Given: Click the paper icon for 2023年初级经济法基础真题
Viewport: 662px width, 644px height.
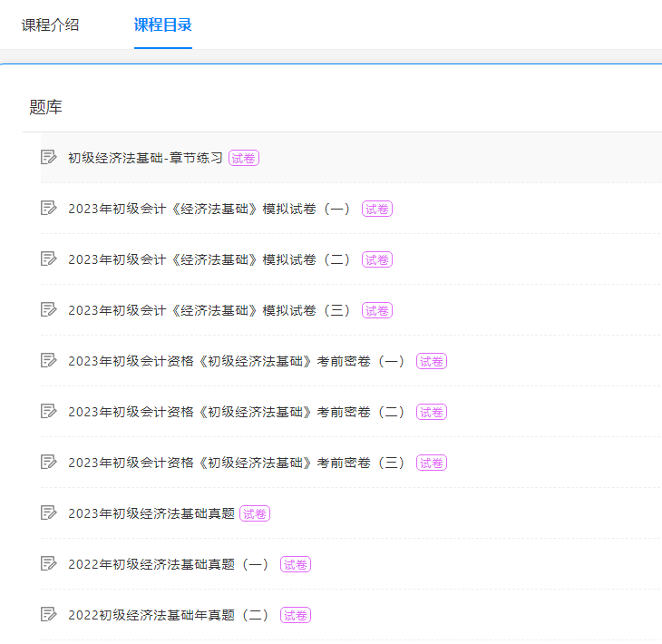Looking at the screenshot, I should [49, 512].
